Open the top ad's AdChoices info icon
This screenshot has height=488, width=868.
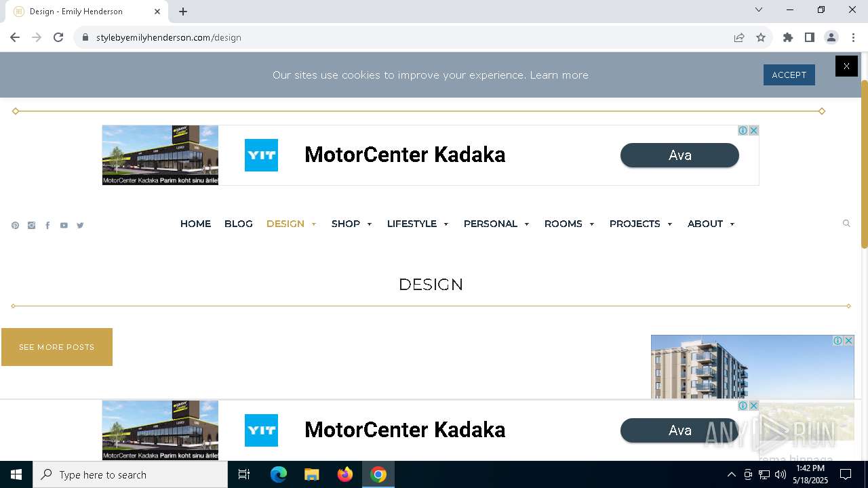[743, 130]
